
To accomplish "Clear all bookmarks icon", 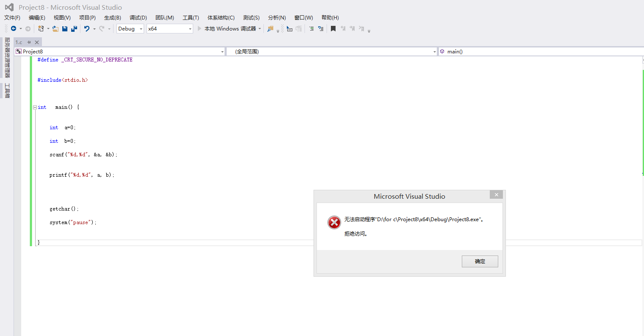I will coord(361,29).
